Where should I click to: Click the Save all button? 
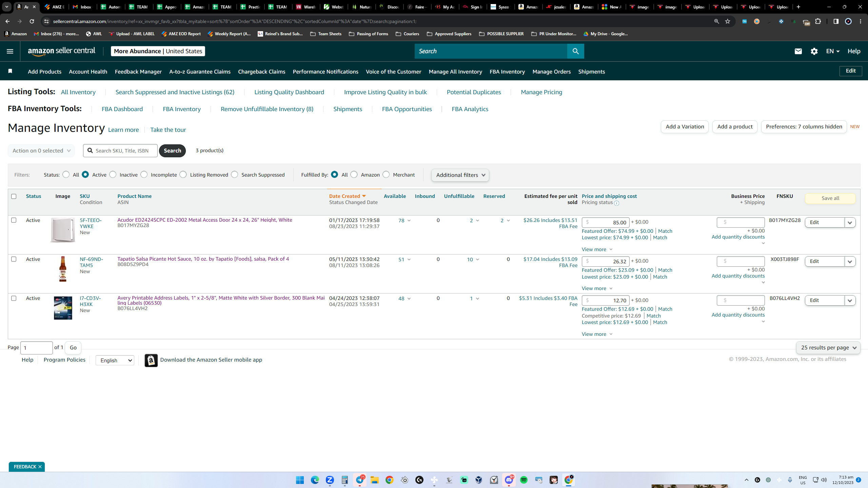[x=830, y=198]
